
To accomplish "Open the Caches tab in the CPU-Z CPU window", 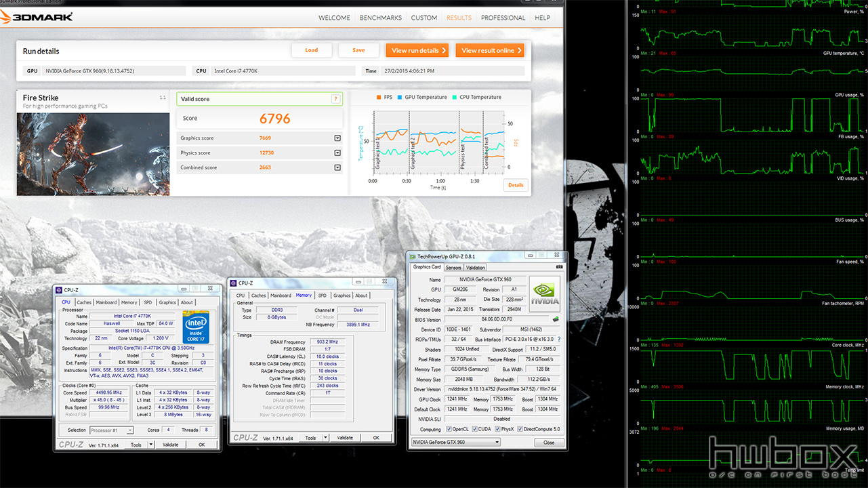I will [x=84, y=302].
